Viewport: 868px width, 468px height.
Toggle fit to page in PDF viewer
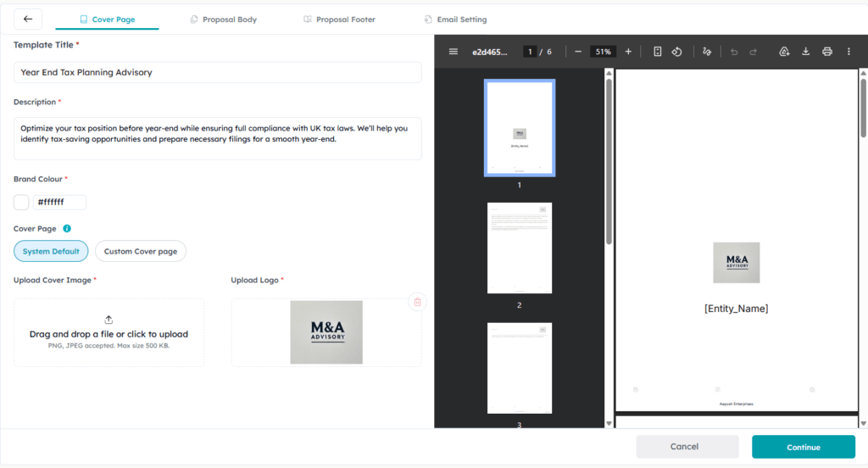point(657,52)
